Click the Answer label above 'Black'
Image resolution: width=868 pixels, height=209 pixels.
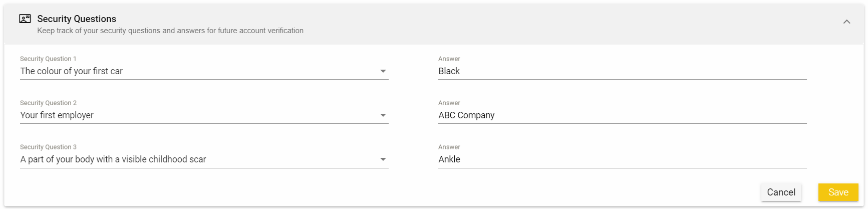(x=449, y=59)
